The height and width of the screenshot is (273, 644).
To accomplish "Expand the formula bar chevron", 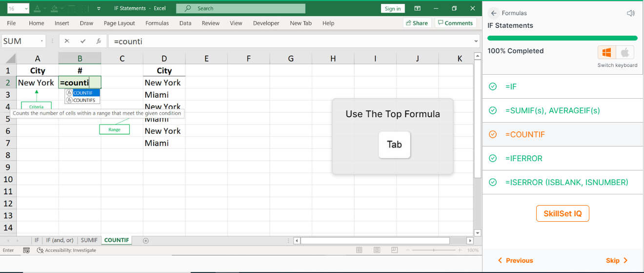I will click(x=476, y=42).
